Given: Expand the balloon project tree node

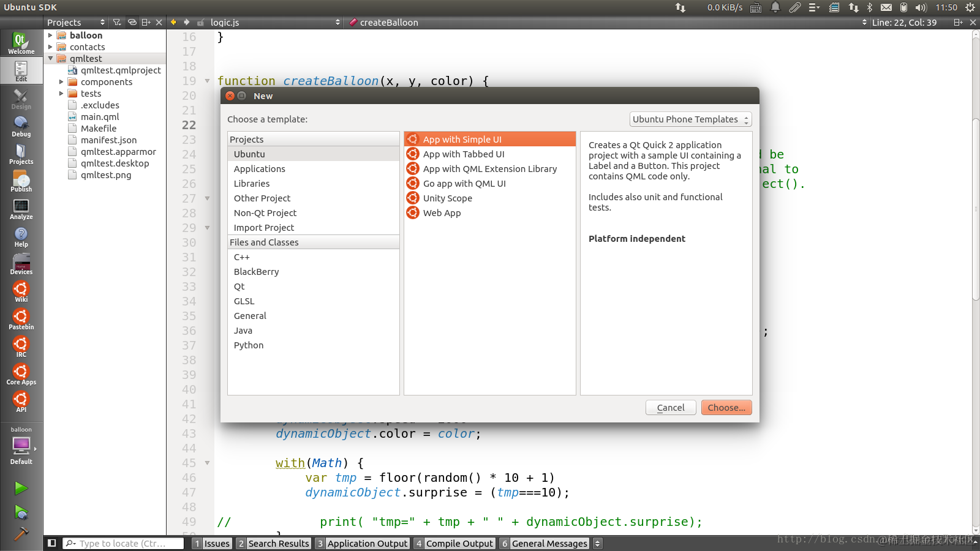Looking at the screenshot, I should coord(50,36).
